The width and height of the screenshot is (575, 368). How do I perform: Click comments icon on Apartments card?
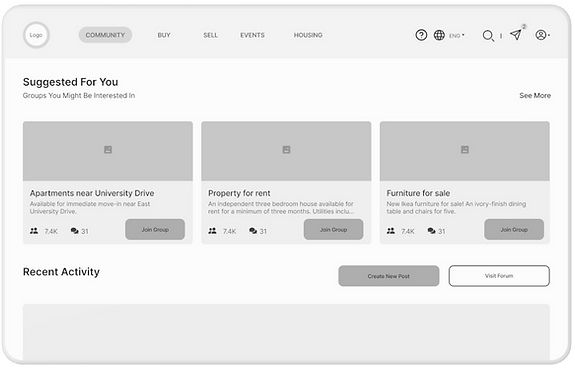pyautogui.click(x=74, y=231)
